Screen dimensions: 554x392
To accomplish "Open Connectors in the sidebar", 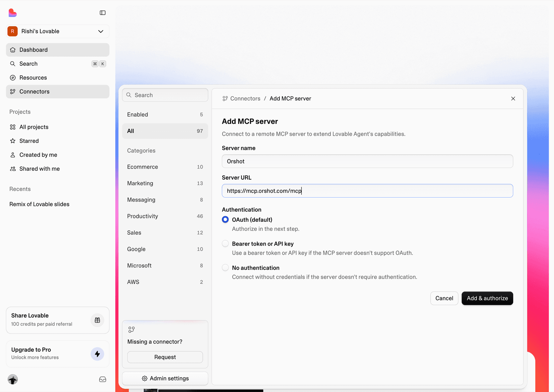I will (57, 91).
